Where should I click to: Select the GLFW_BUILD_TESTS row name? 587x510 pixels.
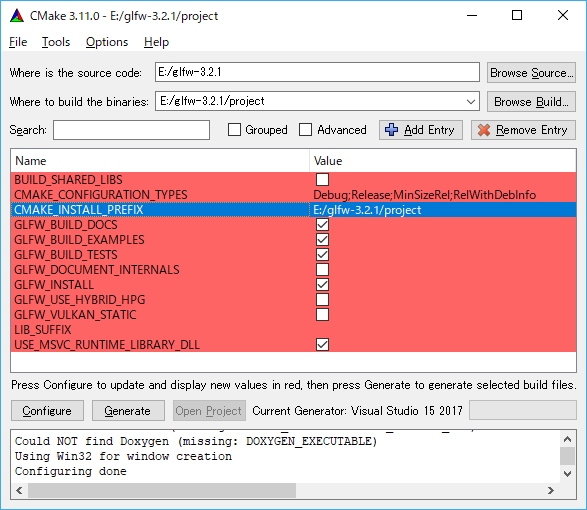point(66,255)
